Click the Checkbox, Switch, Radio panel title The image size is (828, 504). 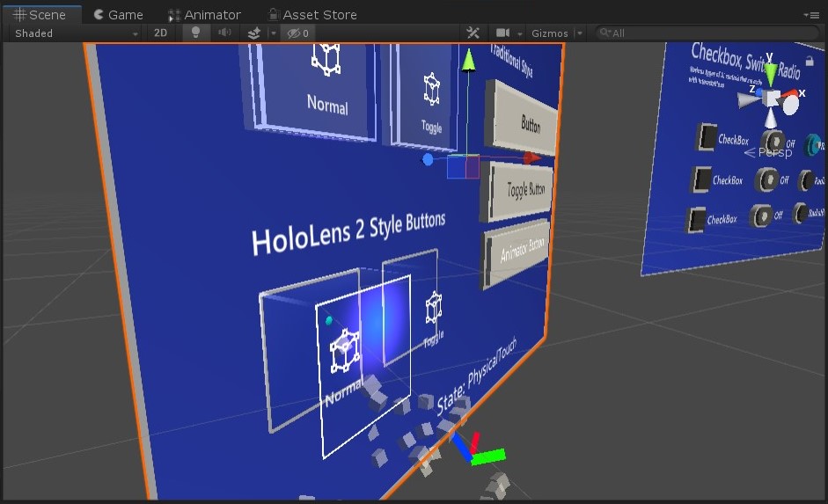[x=745, y=61]
